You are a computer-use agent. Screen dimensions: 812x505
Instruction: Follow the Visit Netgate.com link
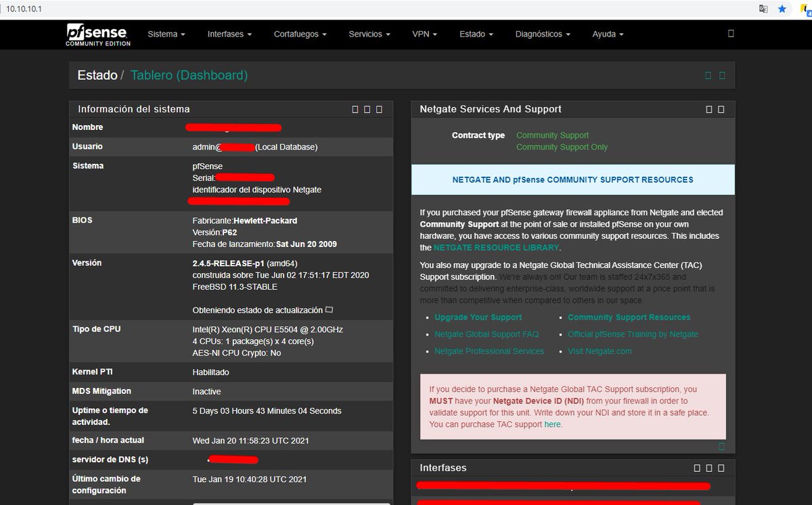600,351
